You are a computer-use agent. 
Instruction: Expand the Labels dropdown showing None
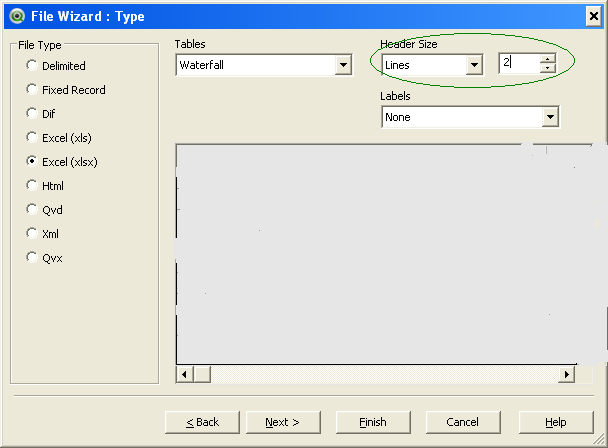470,117
